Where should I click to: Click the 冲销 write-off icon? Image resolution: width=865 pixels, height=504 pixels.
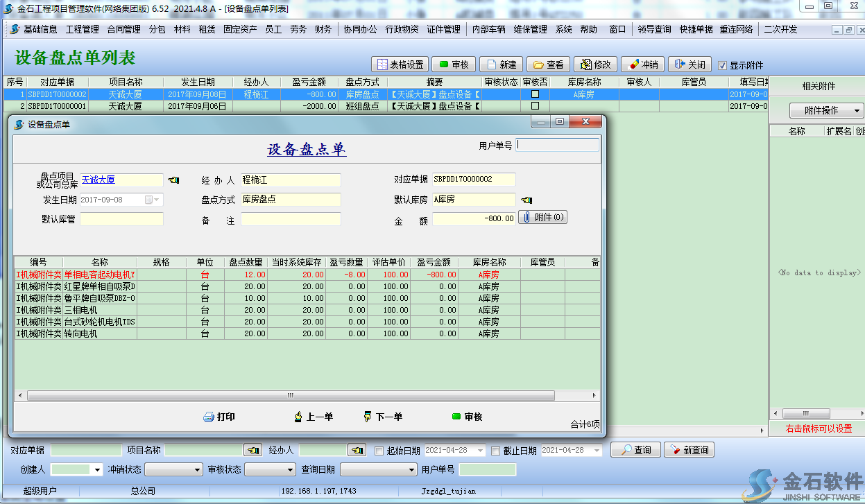[x=642, y=64]
